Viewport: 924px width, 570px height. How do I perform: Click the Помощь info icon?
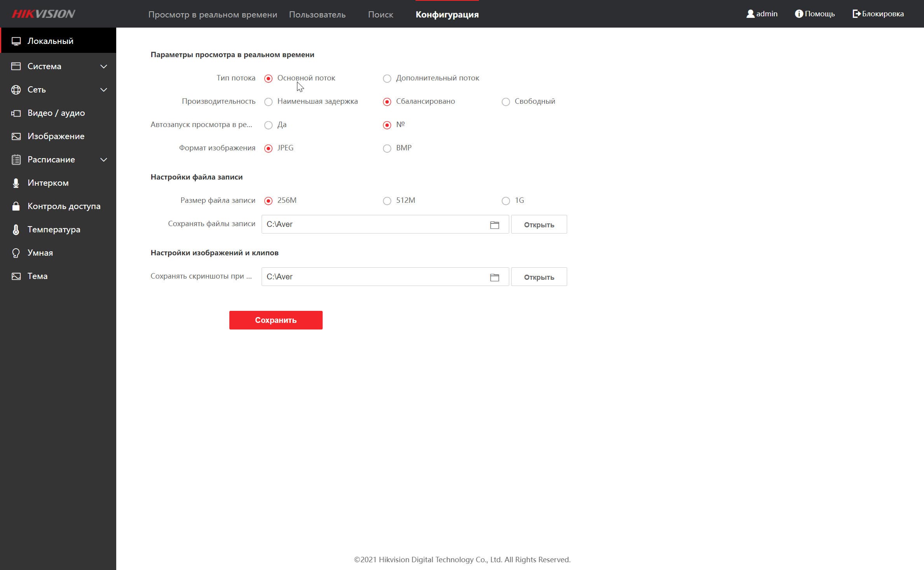[x=799, y=14]
